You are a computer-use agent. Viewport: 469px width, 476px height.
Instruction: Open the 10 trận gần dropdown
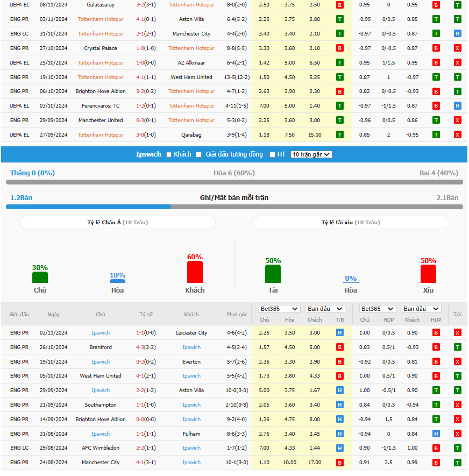[x=311, y=154]
